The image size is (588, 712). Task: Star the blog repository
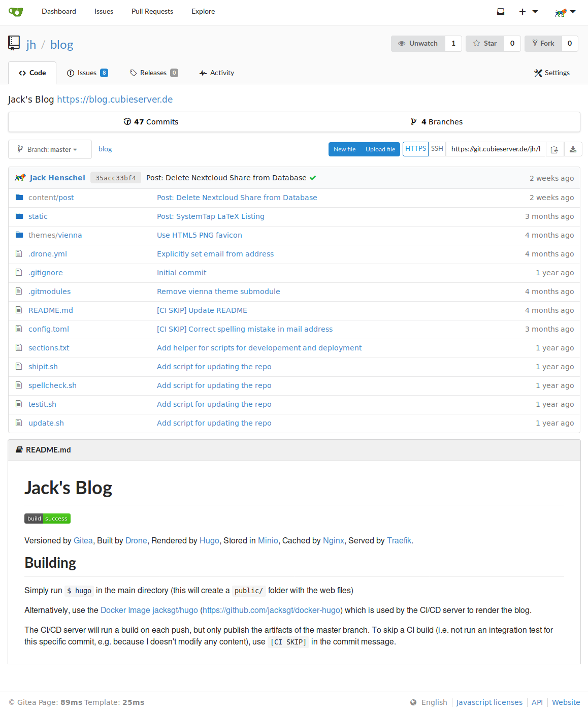coord(484,43)
